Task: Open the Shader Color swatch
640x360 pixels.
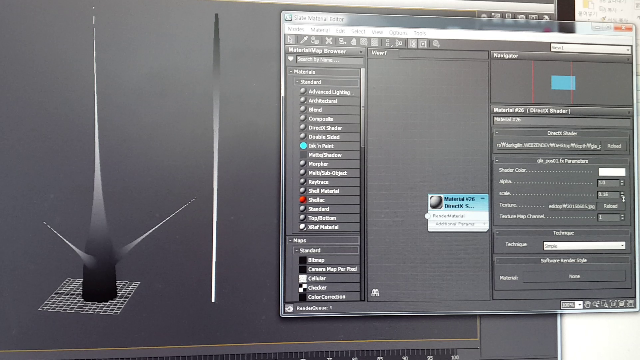Action: click(x=611, y=171)
